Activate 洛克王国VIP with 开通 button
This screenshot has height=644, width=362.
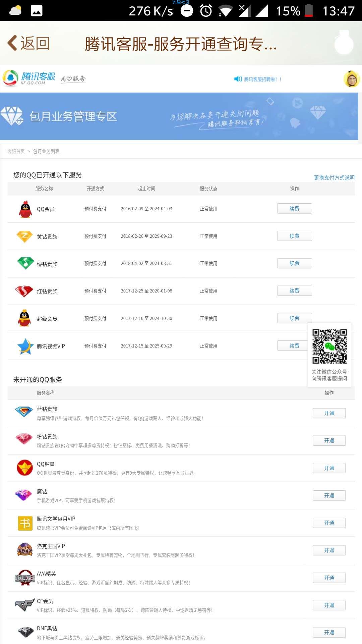point(329,550)
